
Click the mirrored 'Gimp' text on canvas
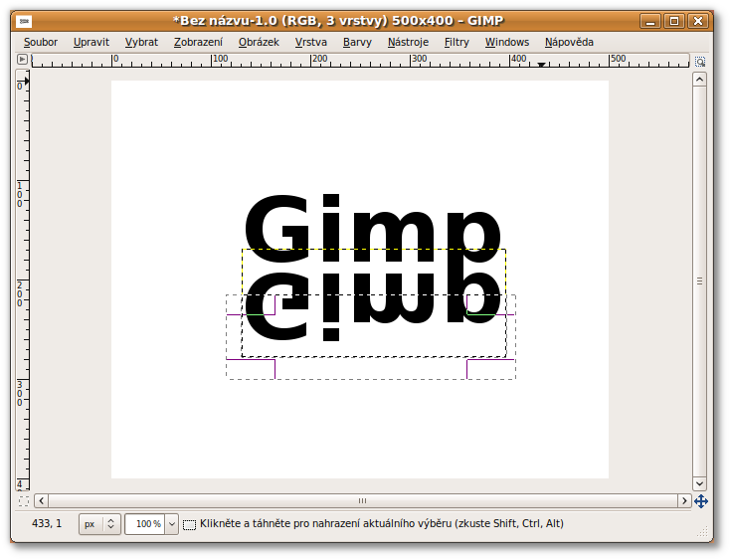pos(373,306)
